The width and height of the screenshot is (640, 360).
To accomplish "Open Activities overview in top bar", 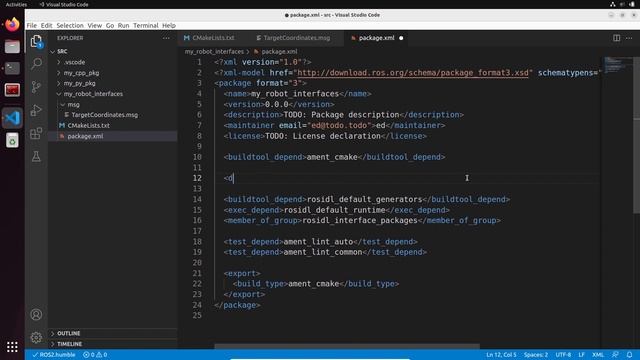I will point(16,4).
